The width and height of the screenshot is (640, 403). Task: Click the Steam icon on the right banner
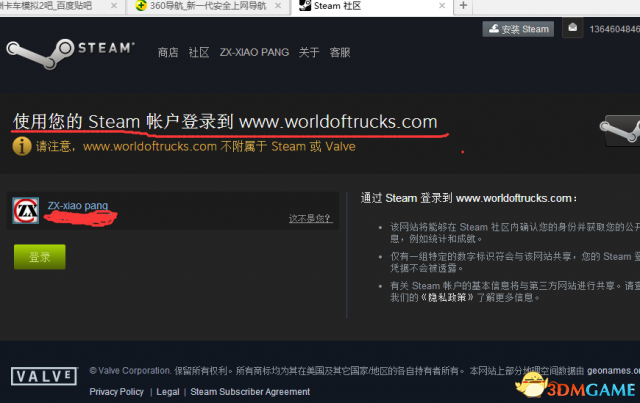(x=620, y=131)
